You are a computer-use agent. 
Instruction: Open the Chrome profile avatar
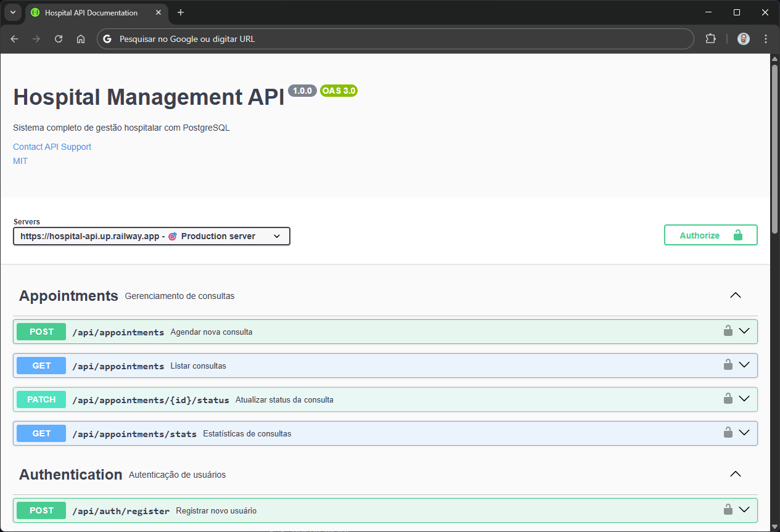744,39
